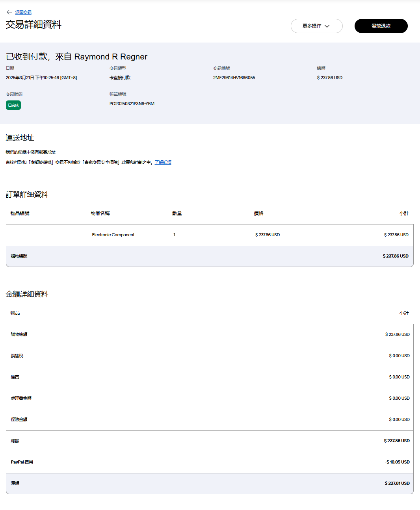Expand the 更多操作 dropdown

[x=316, y=26]
